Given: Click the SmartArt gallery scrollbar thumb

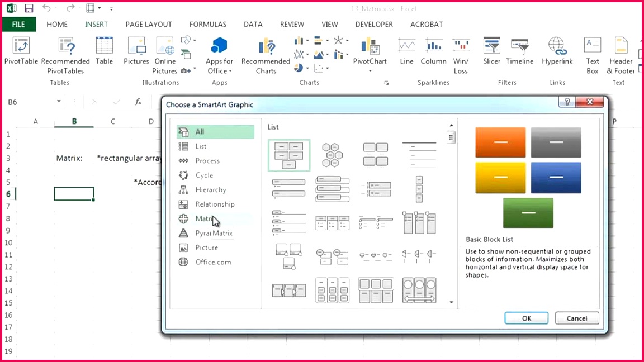Looking at the screenshot, I should pos(451,137).
